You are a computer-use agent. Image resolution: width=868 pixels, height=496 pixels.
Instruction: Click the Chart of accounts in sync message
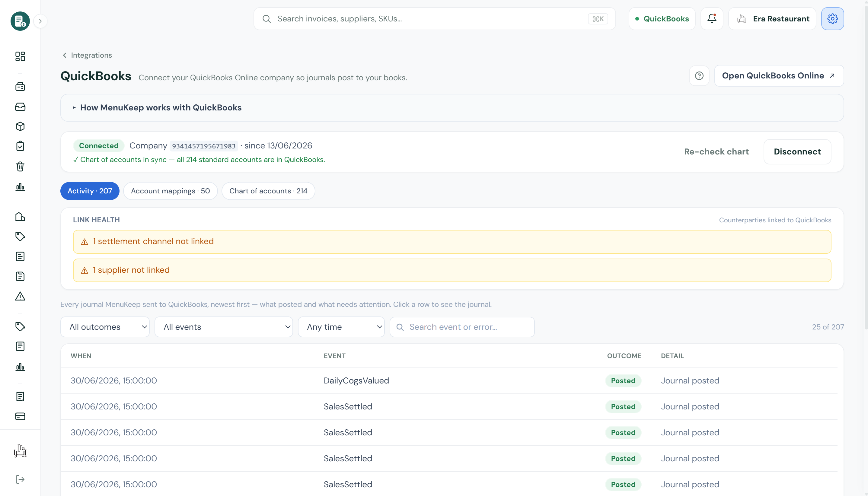point(199,159)
